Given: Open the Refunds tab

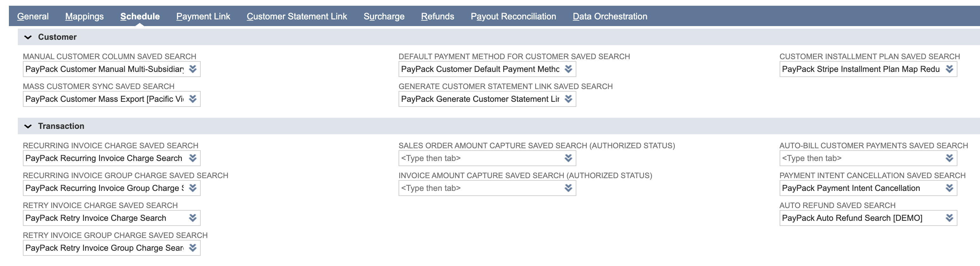Looking at the screenshot, I should tap(437, 17).
